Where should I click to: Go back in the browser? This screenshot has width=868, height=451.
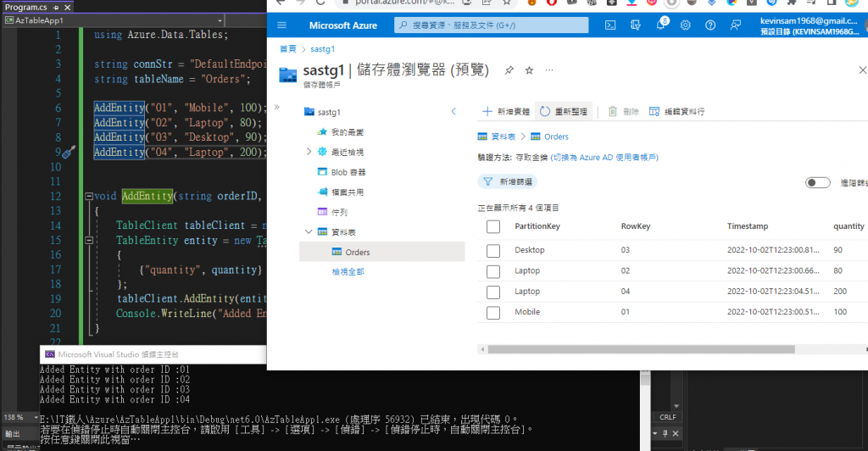tap(281, 3)
